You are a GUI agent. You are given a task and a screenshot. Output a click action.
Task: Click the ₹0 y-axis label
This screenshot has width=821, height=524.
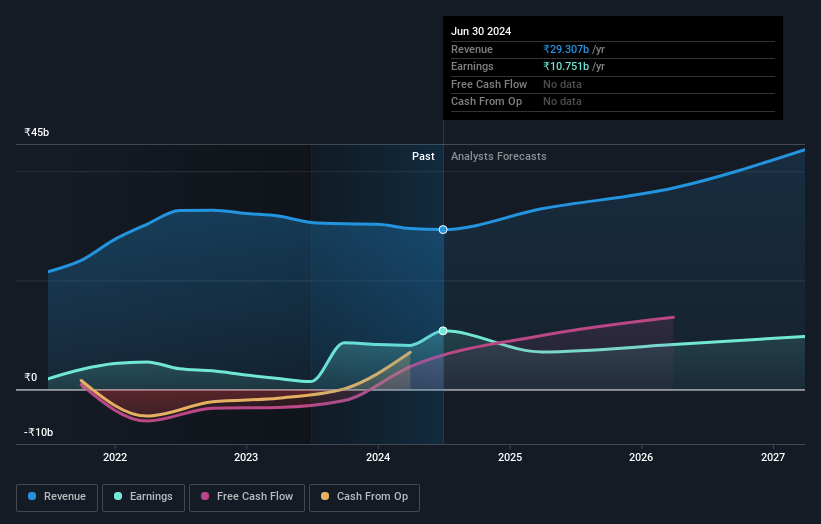30,377
